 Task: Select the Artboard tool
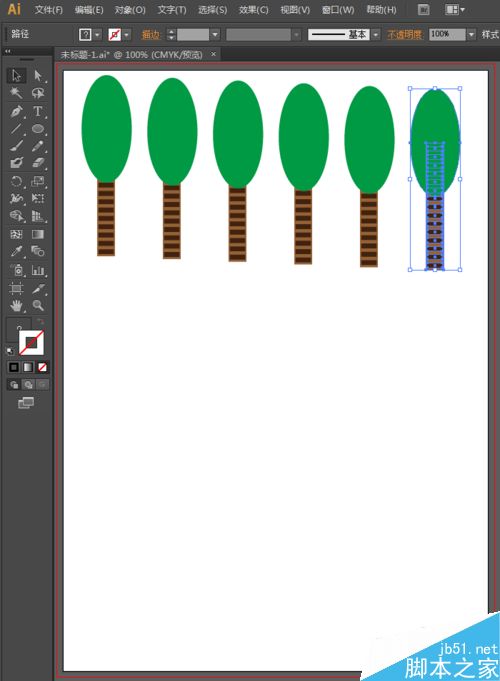pos(17,288)
